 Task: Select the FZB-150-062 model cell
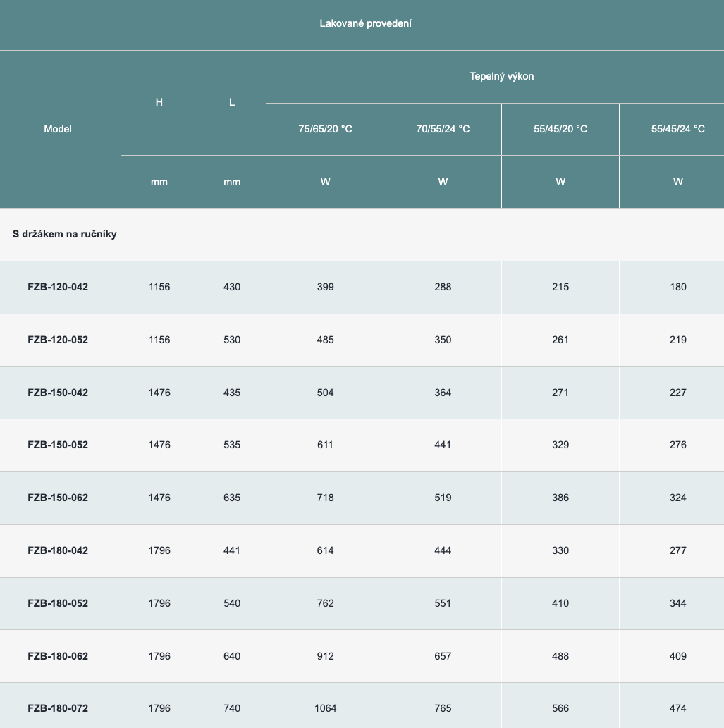tap(58, 498)
